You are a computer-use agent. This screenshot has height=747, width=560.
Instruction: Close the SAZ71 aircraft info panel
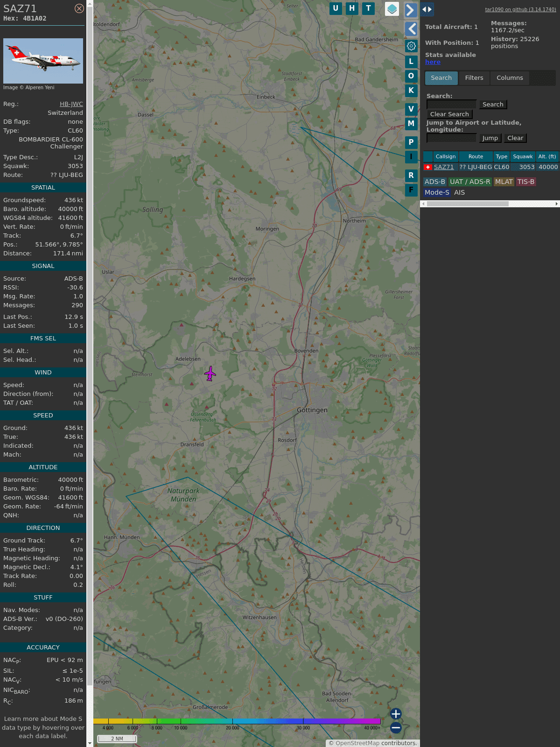(79, 8)
